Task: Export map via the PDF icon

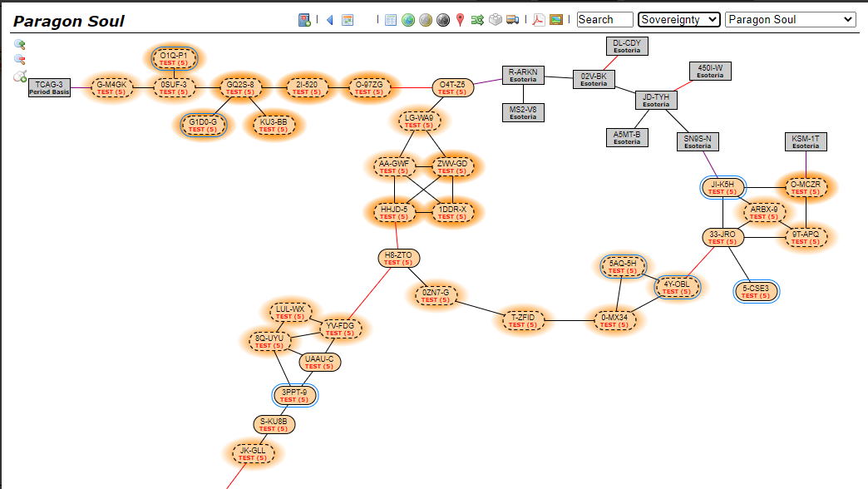Action: (x=539, y=20)
